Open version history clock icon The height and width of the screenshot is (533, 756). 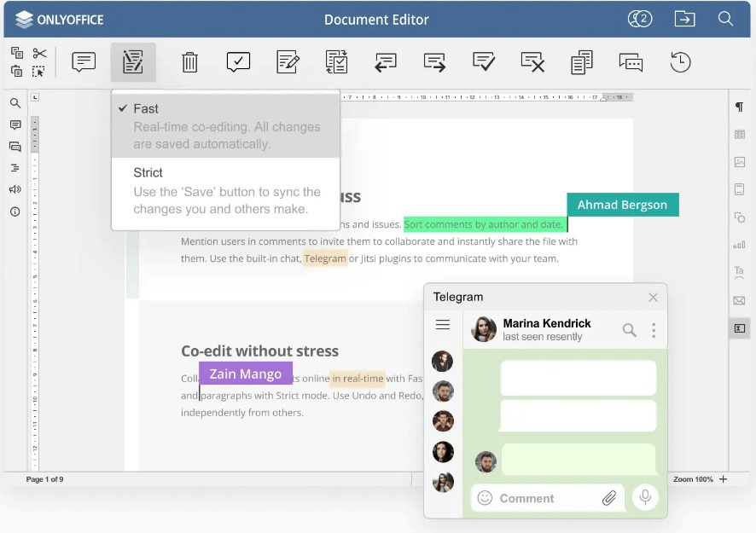click(680, 62)
